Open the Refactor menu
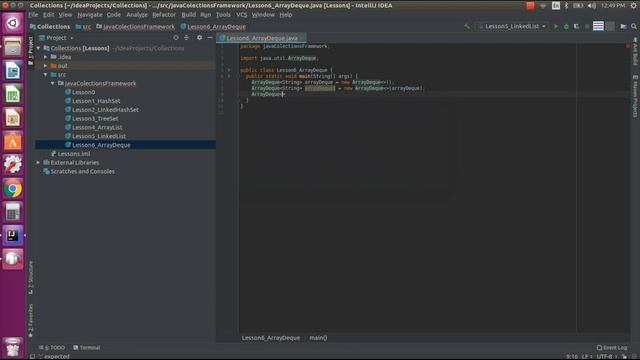Viewport: 640px width, 360px height. pyautogui.click(x=164, y=15)
